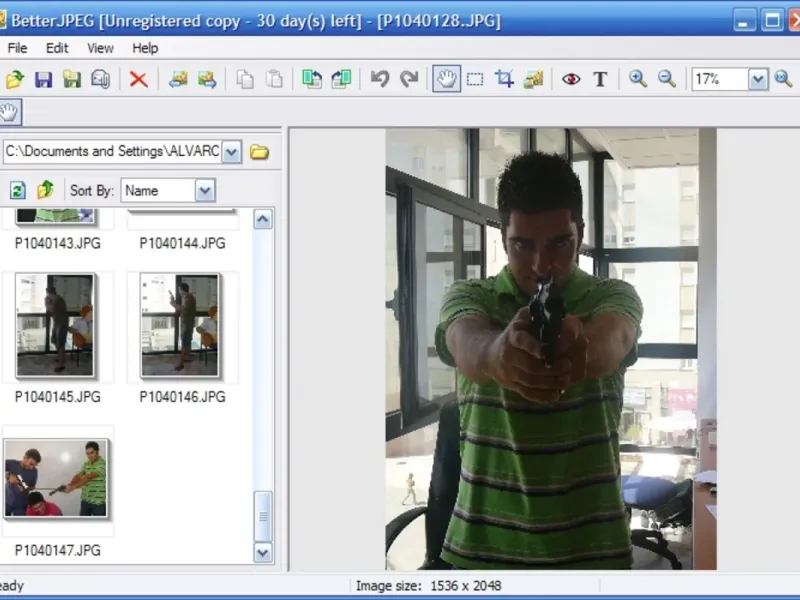Open the Sort By Name dropdown

coord(205,190)
